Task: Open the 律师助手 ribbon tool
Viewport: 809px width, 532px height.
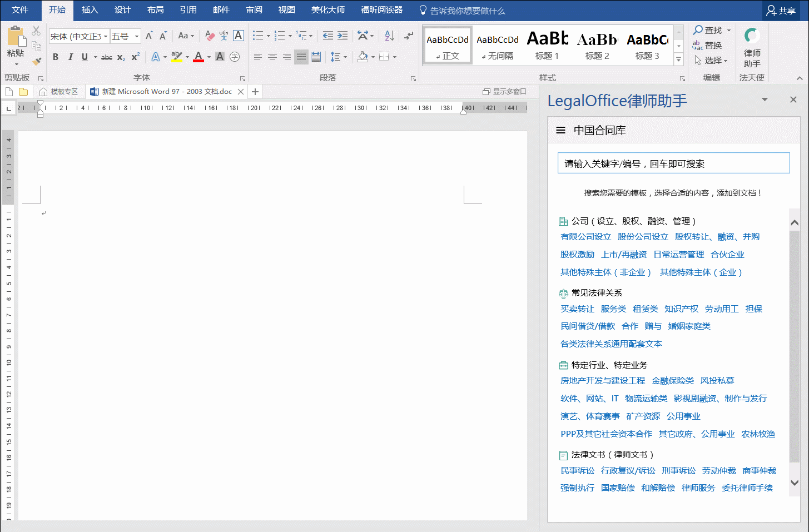Action: tap(752, 48)
